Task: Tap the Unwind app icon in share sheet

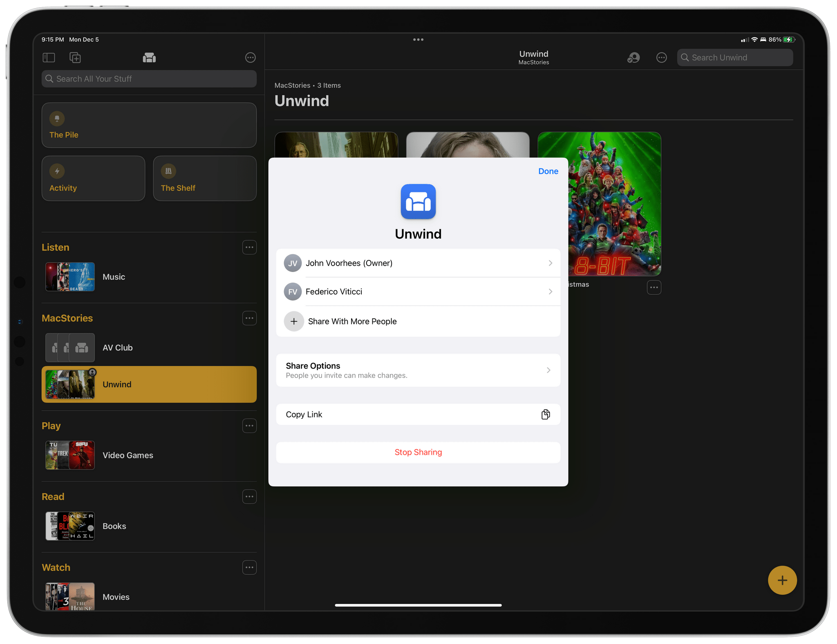Action: pyautogui.click(x=418, y=201)
